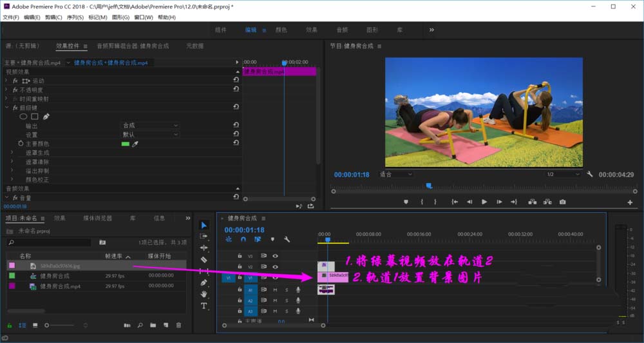Reset the 不透明度 effect parameters

(236, 90)
